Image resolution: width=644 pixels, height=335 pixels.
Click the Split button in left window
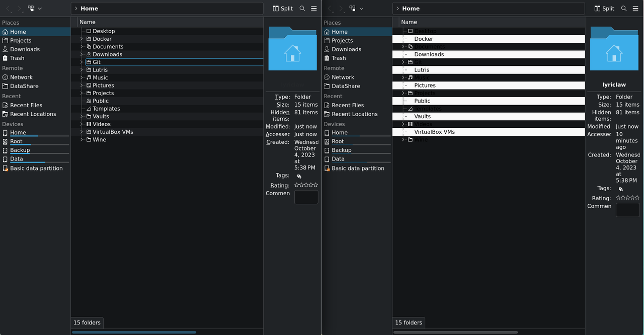283,9
